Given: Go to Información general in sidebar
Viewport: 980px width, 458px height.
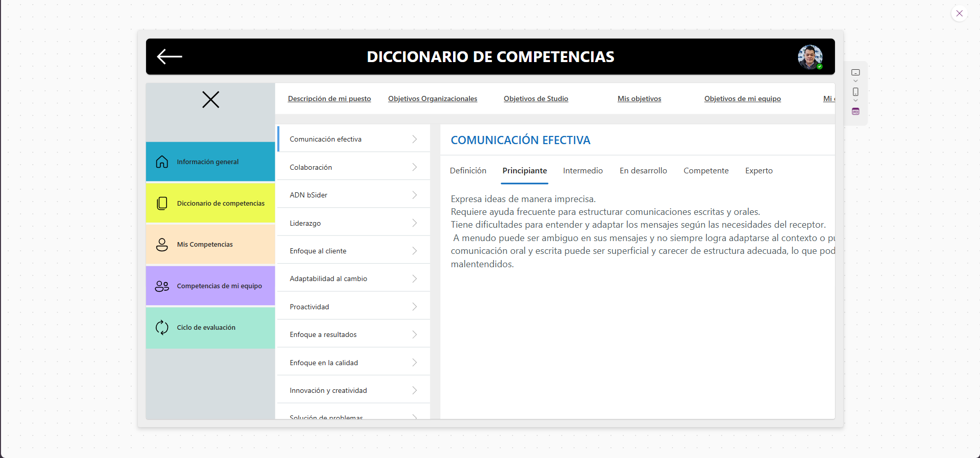Looking at the screenshot, I should 211,162.
